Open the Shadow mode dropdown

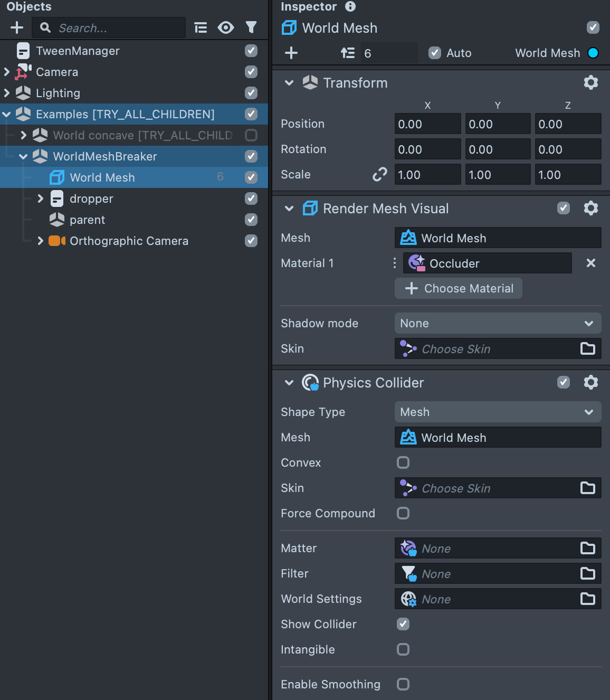[498, 323]
